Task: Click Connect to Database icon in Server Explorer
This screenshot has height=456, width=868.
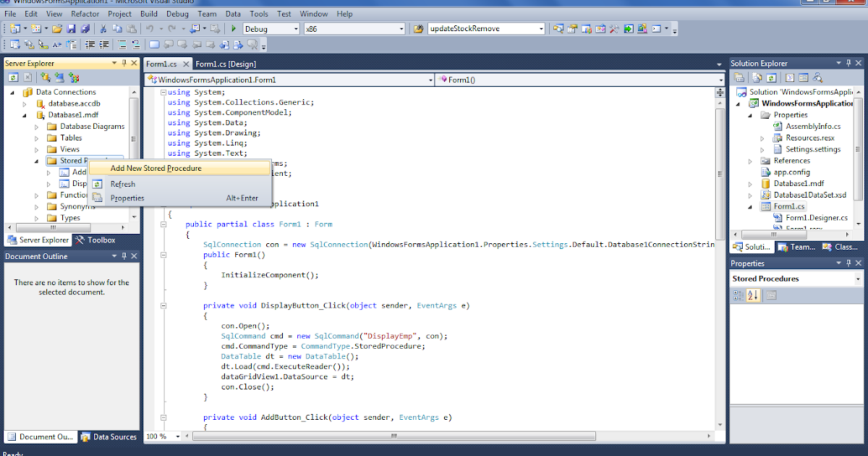Action: point(46,77)
